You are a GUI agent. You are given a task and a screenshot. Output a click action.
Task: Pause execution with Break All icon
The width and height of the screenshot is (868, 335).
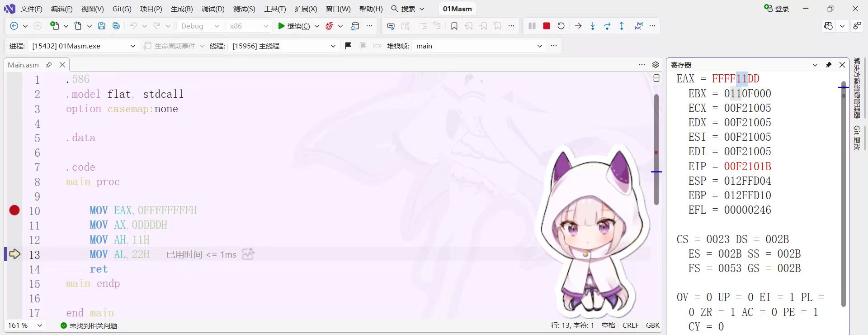(532, 26)
